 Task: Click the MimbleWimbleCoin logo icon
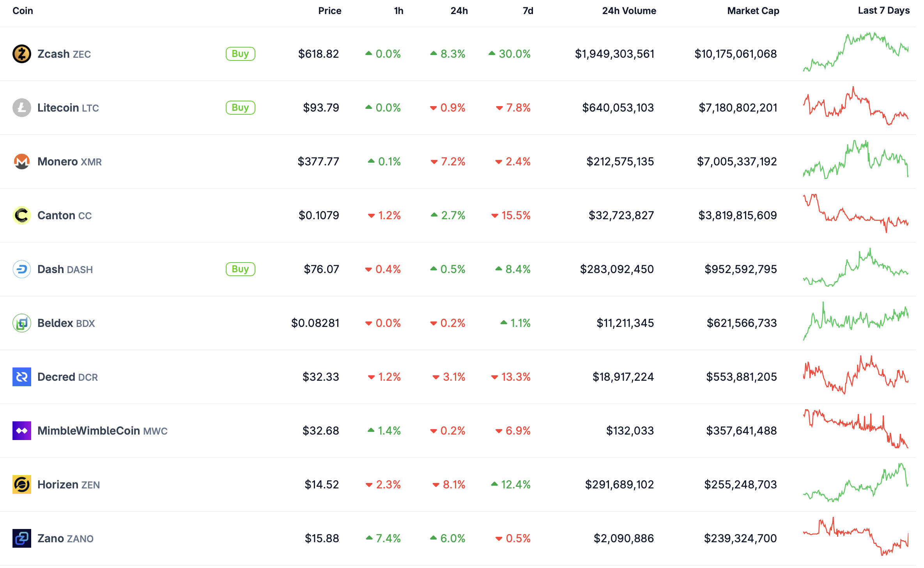(x=22, y=431)
